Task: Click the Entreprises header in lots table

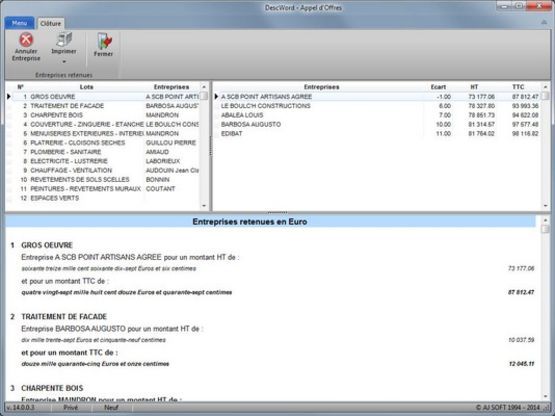Action: point(171,87)
